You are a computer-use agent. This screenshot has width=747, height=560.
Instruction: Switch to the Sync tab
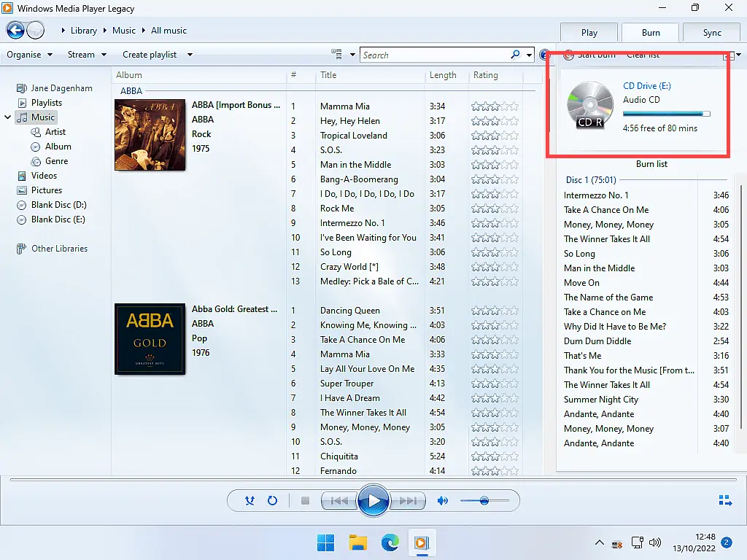click(711, 32)
